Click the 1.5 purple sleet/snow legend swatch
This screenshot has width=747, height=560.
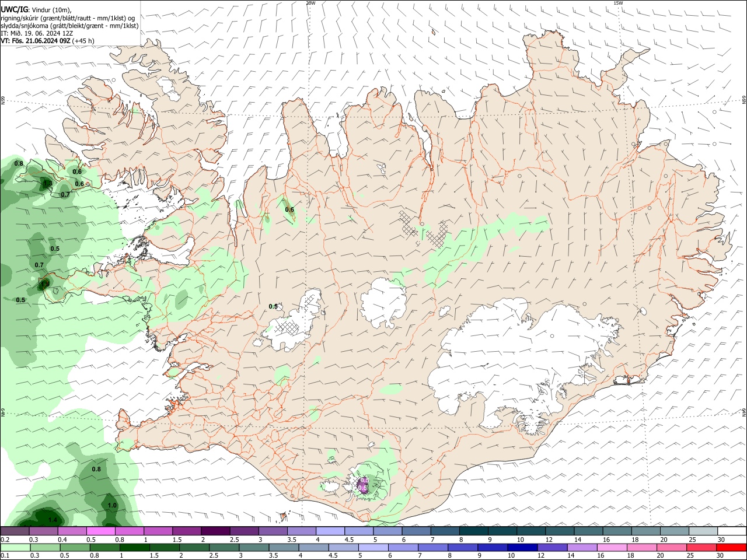tap(186, 531)
